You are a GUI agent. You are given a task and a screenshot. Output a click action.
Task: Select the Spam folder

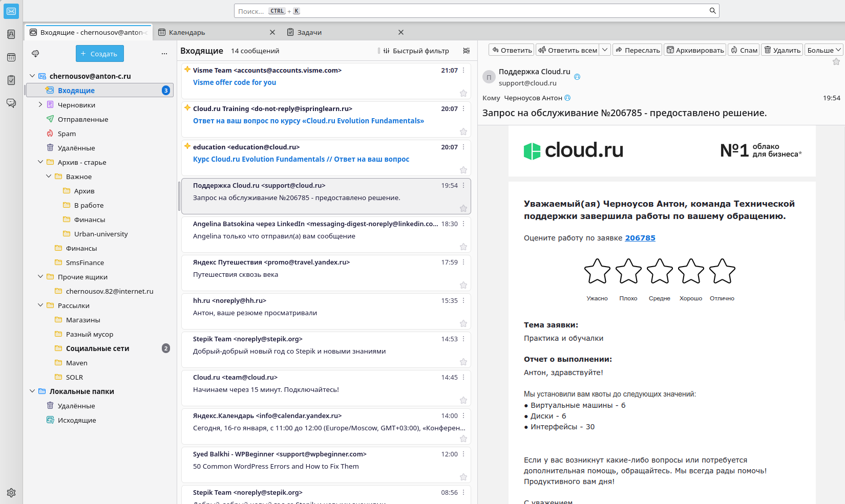point(100,133)
